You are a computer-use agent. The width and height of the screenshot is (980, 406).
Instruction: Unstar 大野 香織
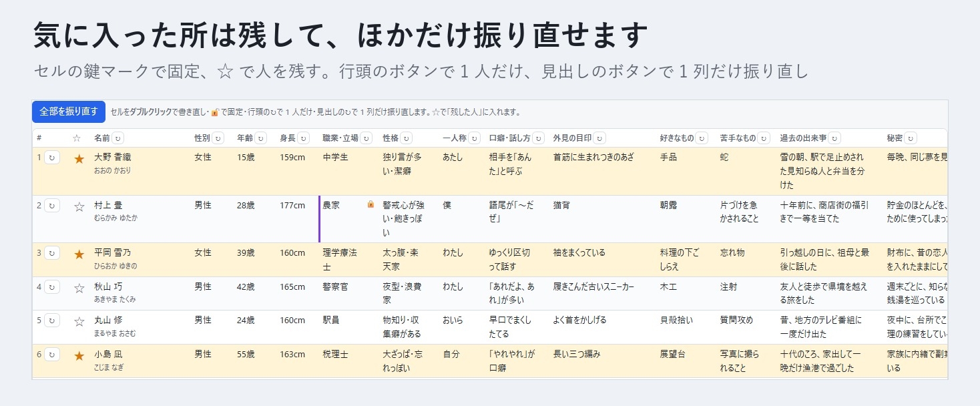click(79, 159)
